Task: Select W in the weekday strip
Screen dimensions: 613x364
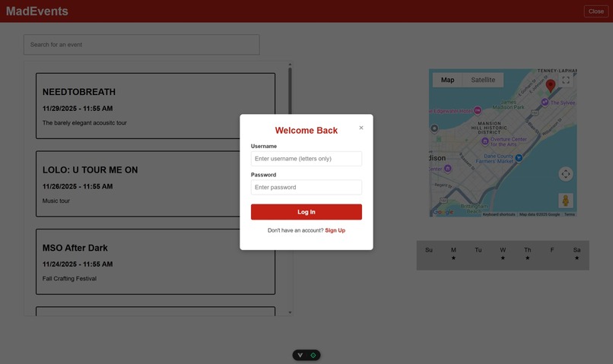Action: (x=503, y=250)
